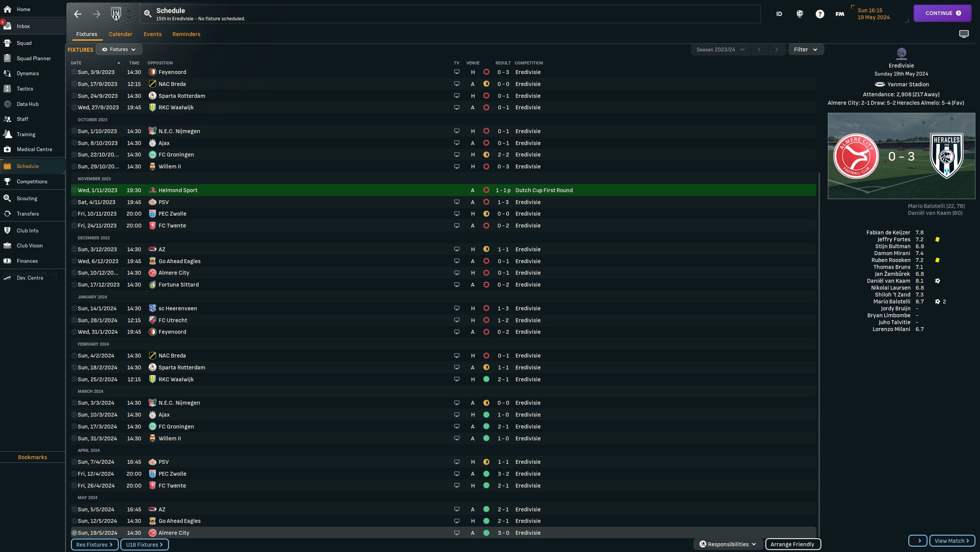Toggle visibility of Dutch Cup First Round row
Viewport: 980px width, 552px height.
coord(76,190)
